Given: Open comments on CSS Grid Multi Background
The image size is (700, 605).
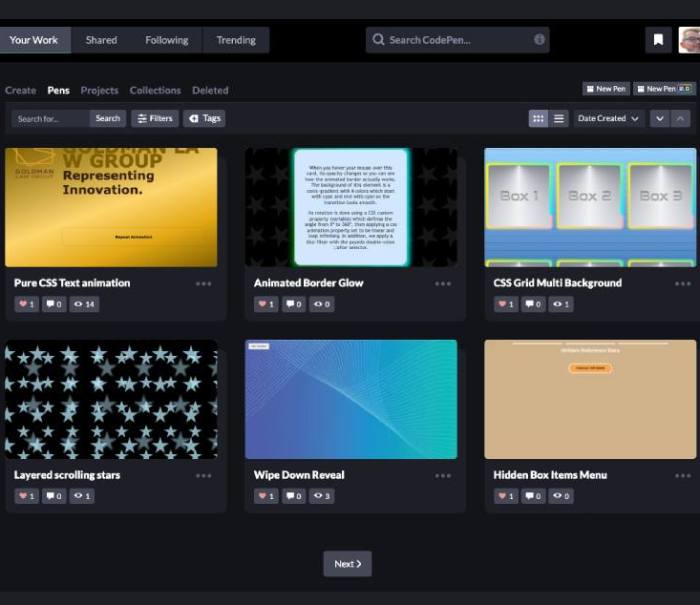Looking at the screenshot, I should point(533,304).
